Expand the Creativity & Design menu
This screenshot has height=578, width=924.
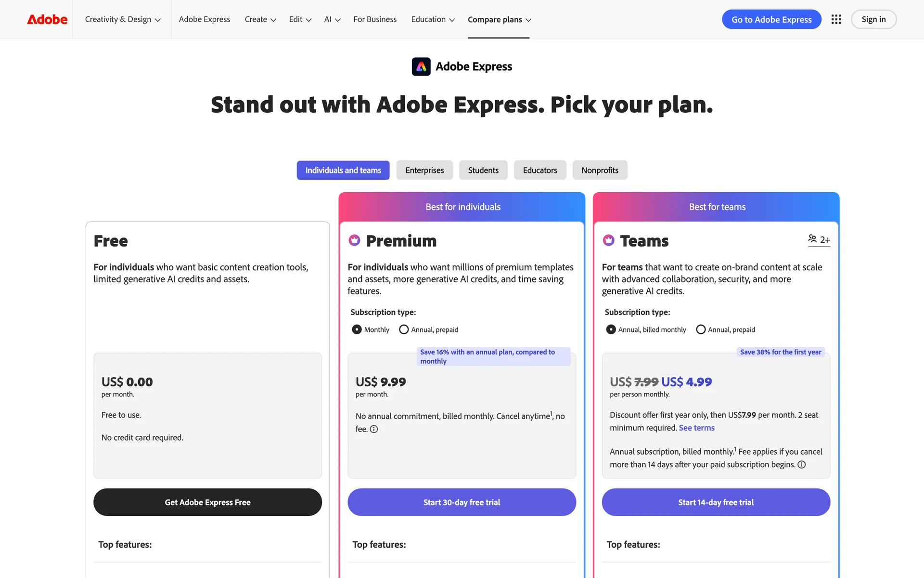[123, 19]
